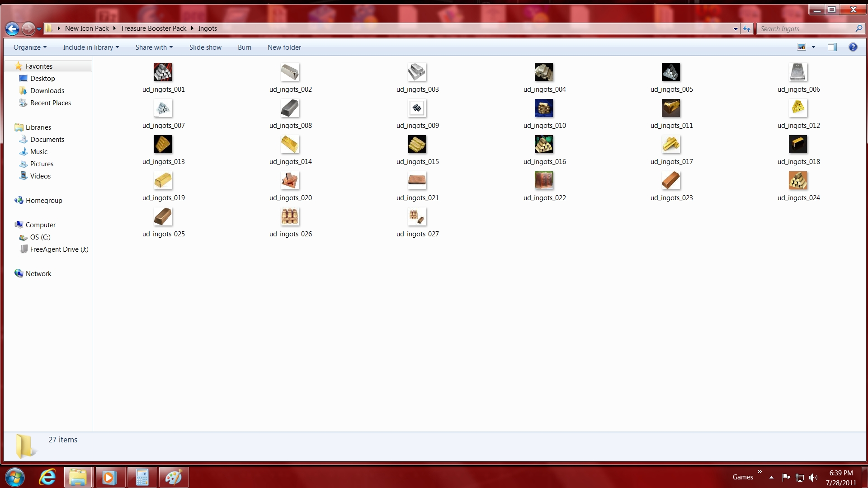Click the Slide show toolbar button
Image resolution: width=868 pixels, height=488 pixels.
(x=205, y=47)
